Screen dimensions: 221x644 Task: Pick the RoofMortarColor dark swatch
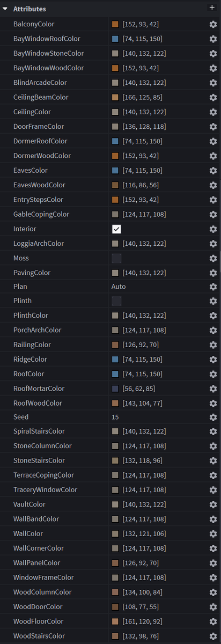[x=115, y=389]
